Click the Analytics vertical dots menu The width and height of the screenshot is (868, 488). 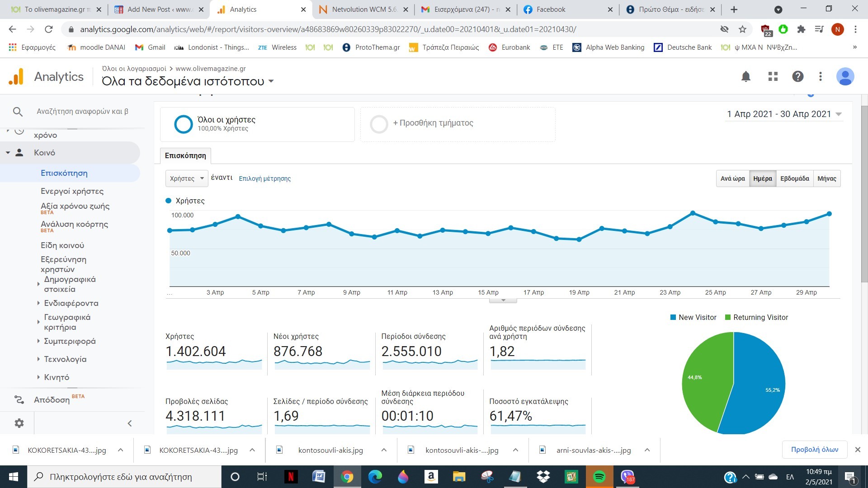tap(821, 76)
